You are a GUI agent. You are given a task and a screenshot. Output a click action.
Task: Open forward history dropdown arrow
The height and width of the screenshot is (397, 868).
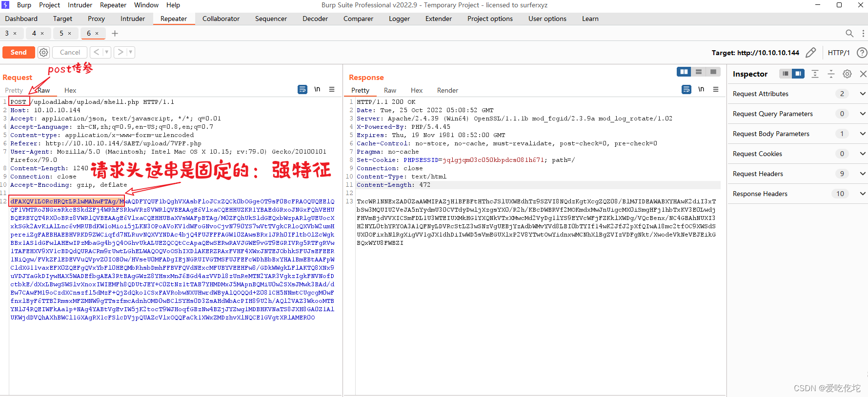click(130, 52)
